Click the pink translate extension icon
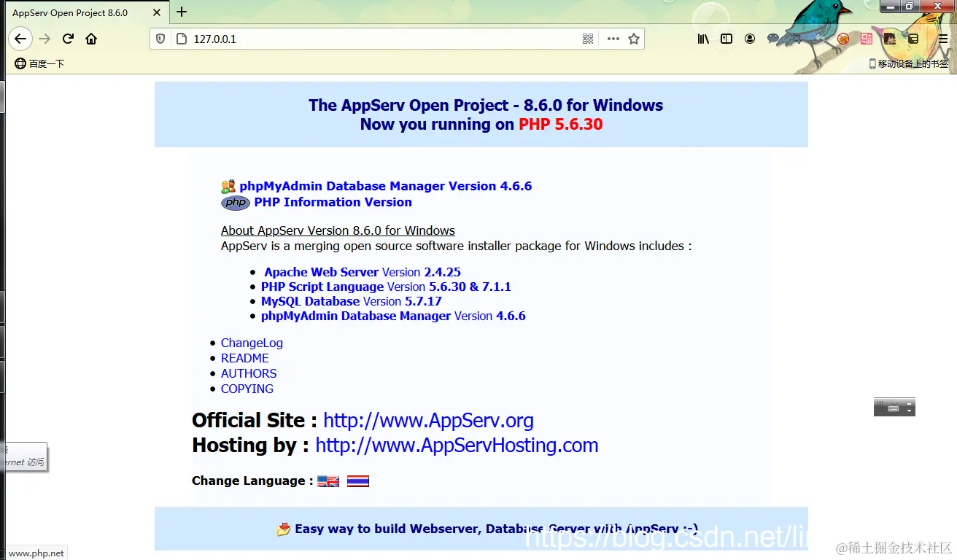The width and height of the screenshot is (957, 560). point(867,39)
